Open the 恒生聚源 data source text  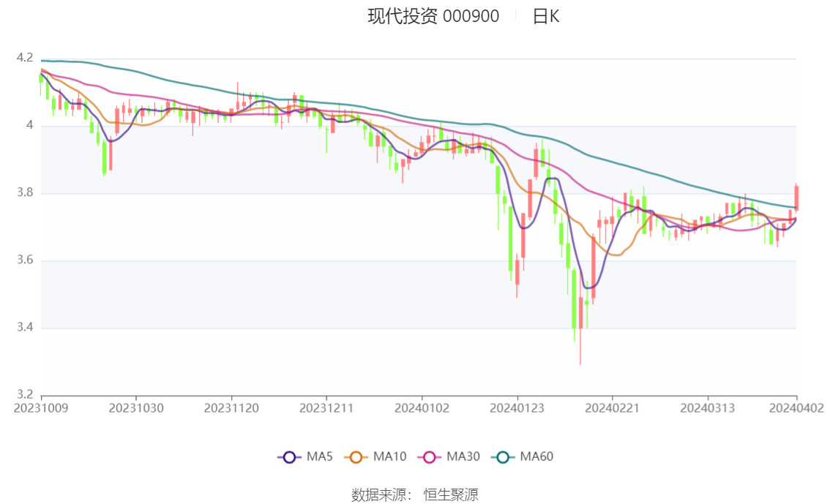click(451, 495)
